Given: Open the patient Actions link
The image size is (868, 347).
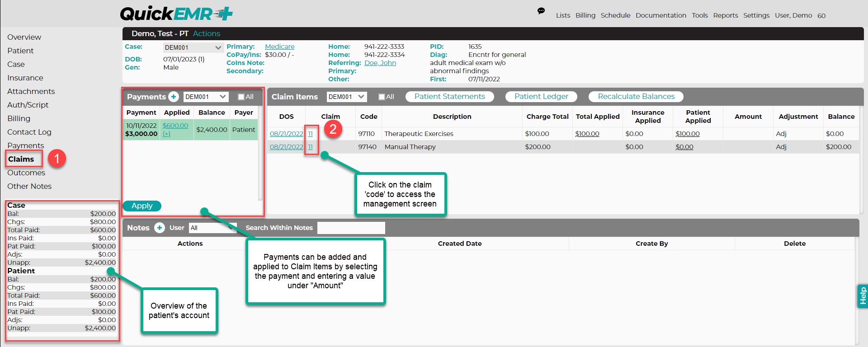Looking at the screenshot, I should [x=207, y=33].
